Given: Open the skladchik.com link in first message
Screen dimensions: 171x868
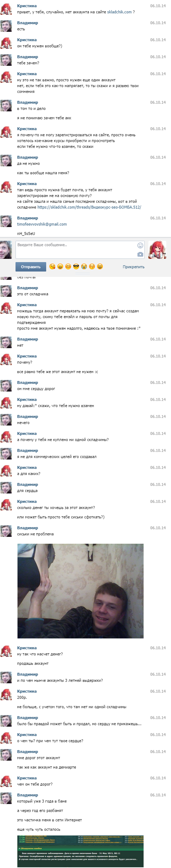Looking at the screenshot, I should pos(119,12).
